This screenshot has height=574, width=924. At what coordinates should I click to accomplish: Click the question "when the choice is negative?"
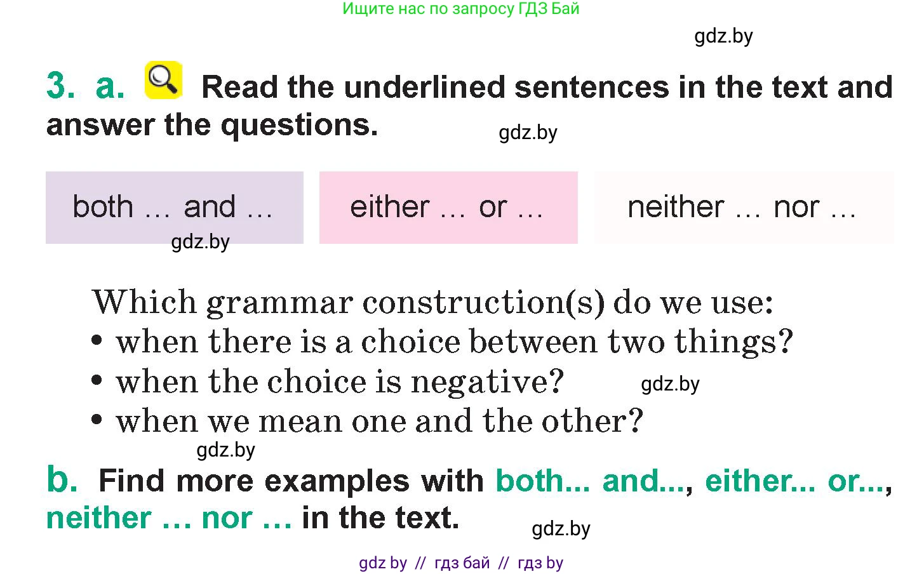point(340,382)
